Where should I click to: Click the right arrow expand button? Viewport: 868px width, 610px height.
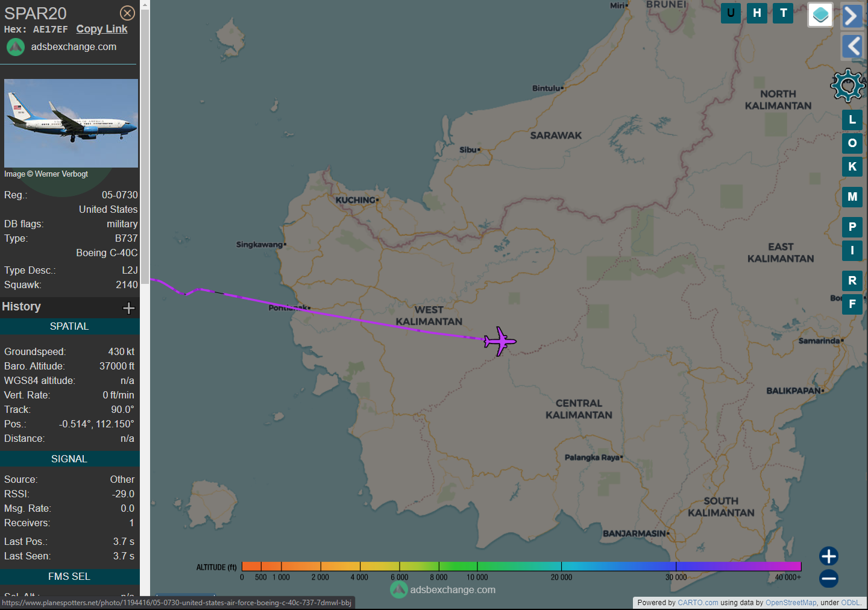point(852,16)
